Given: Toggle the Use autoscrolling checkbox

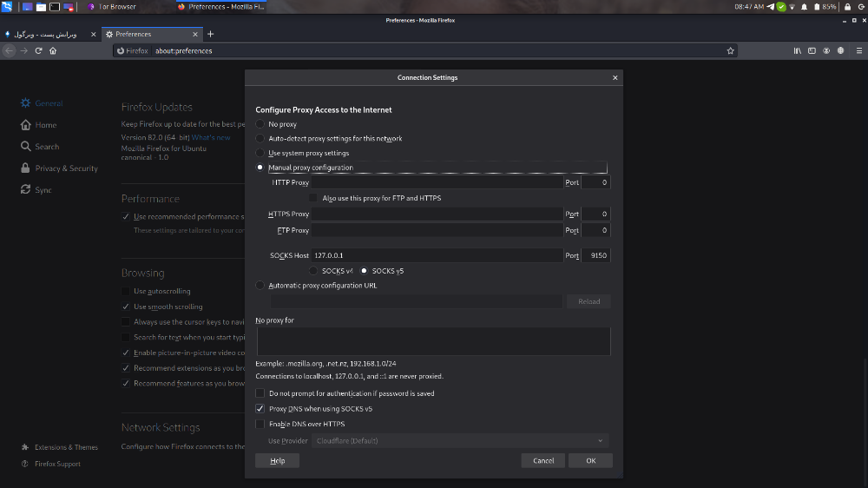Looking at the screenshot, I should coord(126,291).
